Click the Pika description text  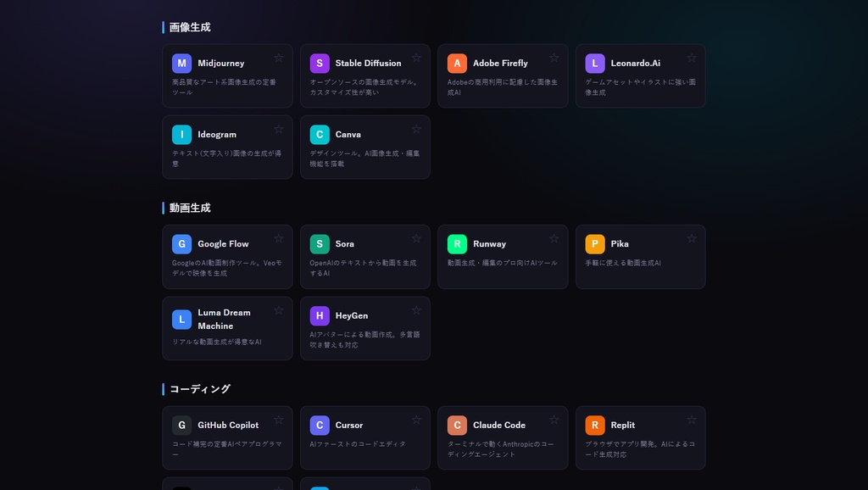623,263
